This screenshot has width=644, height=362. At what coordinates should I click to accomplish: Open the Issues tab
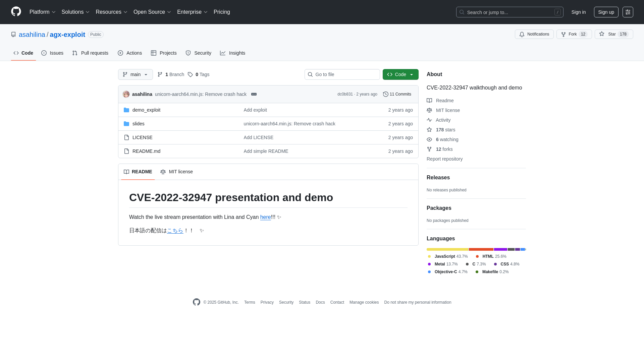tap(52, 53)
